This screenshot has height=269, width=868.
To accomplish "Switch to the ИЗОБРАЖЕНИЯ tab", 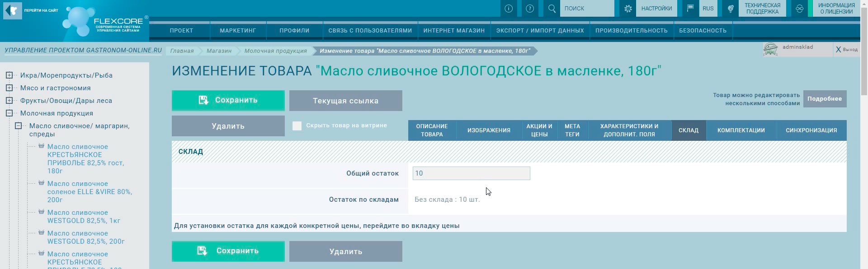I will pyautogui.click(x=489, y=130).
